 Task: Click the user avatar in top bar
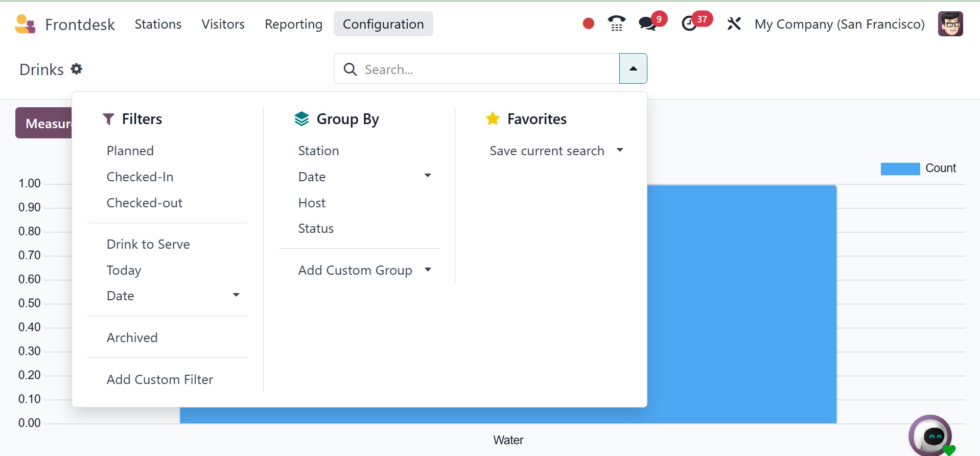[x=950, y=24]
